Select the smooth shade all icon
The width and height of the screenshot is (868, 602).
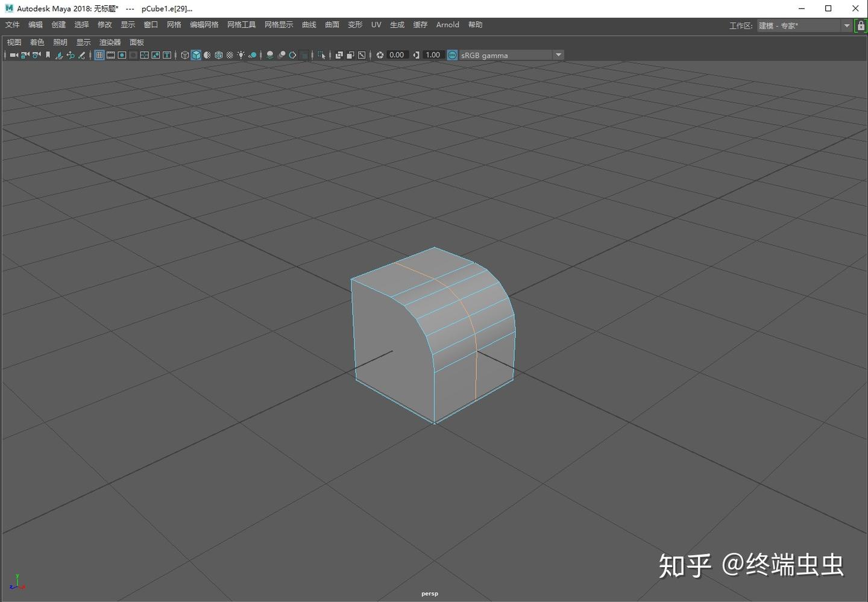197,55
